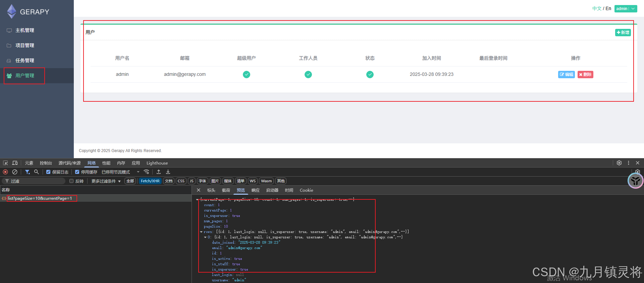Click the Gerapy logo icon

click(12, 11)
